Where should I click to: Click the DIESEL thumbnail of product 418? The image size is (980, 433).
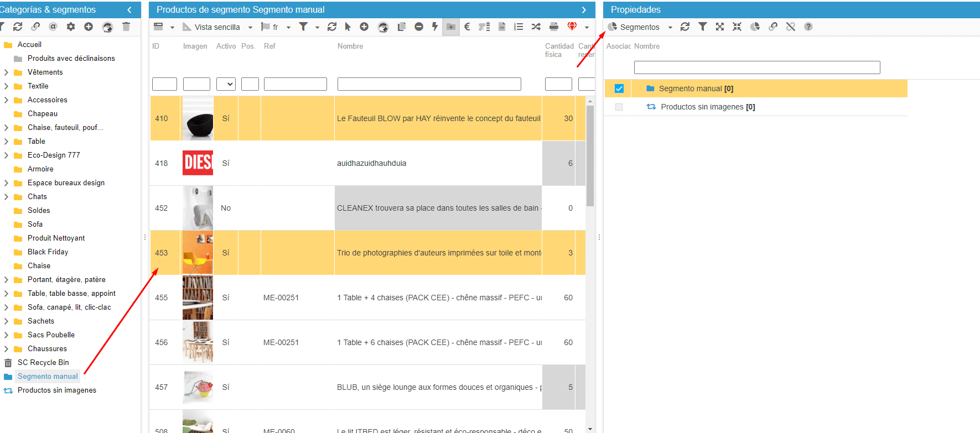198,163
